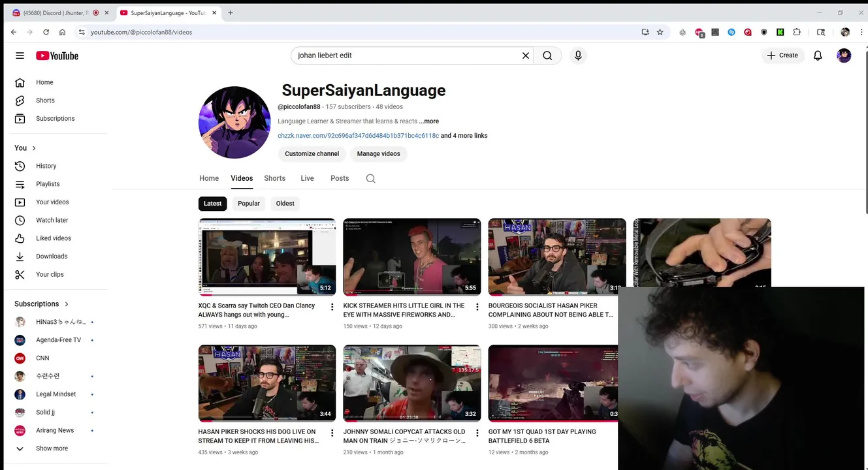Open the Create dropdown button

(782, 55)
